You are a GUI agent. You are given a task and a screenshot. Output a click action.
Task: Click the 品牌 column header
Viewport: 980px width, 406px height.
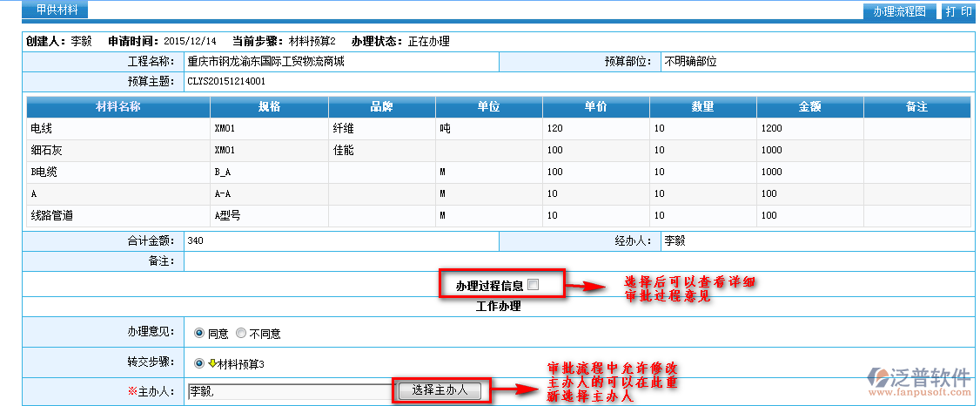[x=381, y=107]
